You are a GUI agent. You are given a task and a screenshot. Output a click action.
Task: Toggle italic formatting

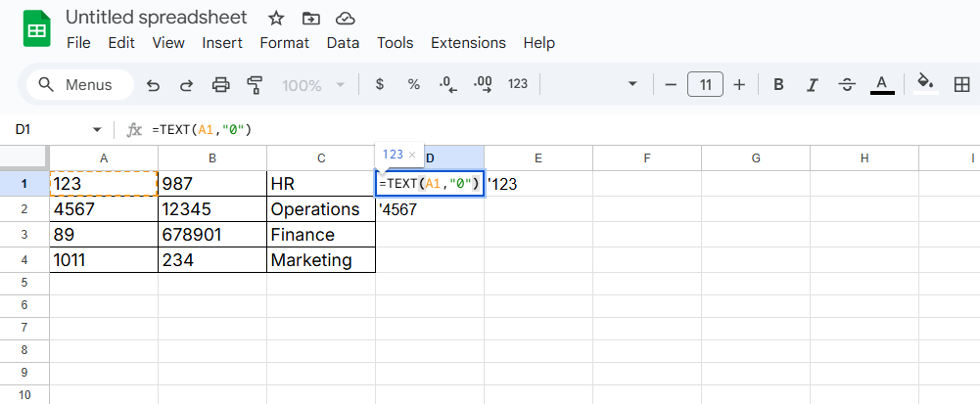[813, 85]
